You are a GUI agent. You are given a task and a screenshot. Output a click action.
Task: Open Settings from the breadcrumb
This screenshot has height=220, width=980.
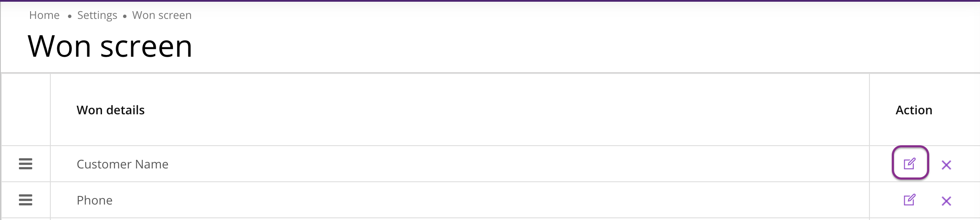(97, 15)
